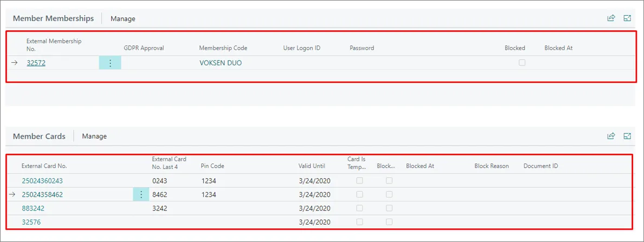Toggle Blocked checkbox for card 883242
Viewport: 644px width, 242px height.
(389, 208)
